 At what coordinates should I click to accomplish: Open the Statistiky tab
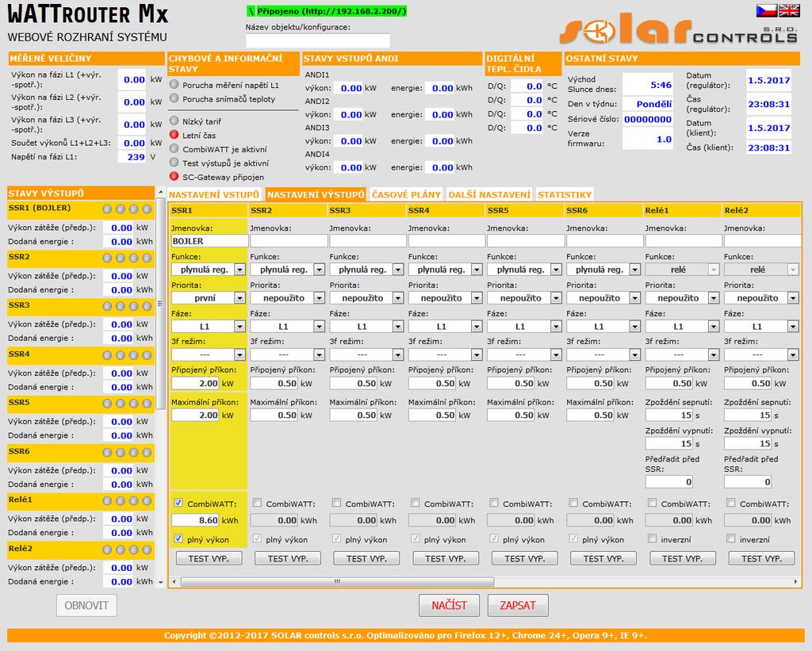[x=565, y=195]
